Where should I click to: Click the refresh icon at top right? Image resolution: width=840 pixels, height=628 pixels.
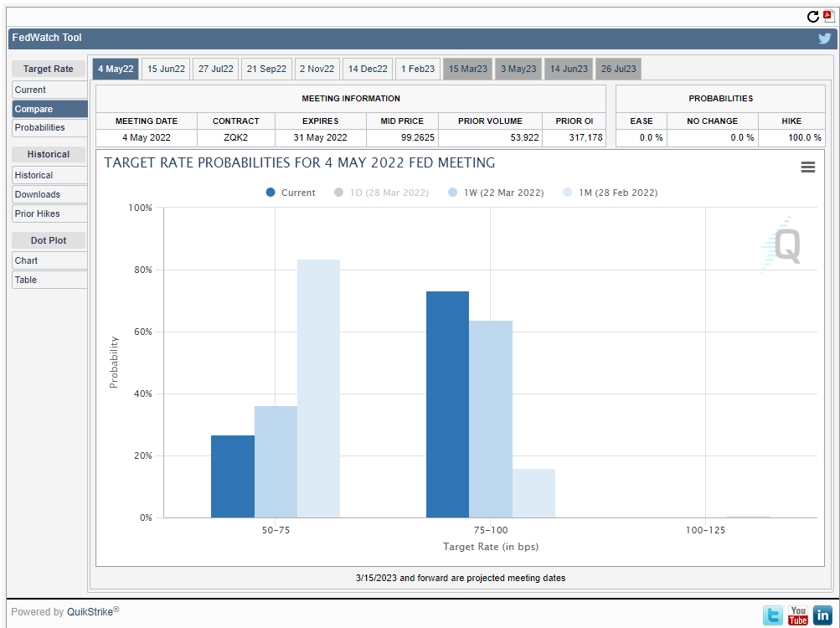pos(812,17)
